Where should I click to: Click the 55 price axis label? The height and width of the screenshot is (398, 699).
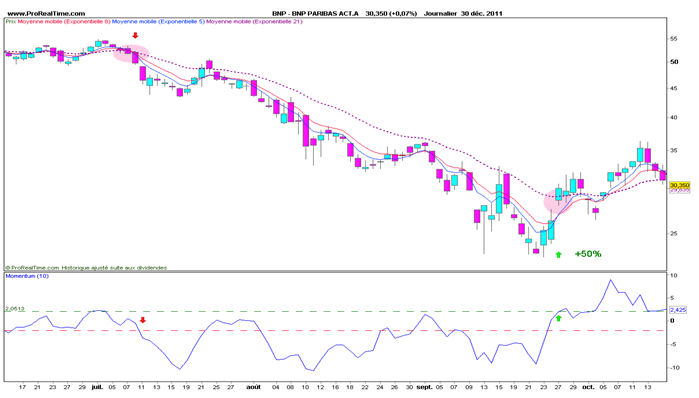[673, 39]
